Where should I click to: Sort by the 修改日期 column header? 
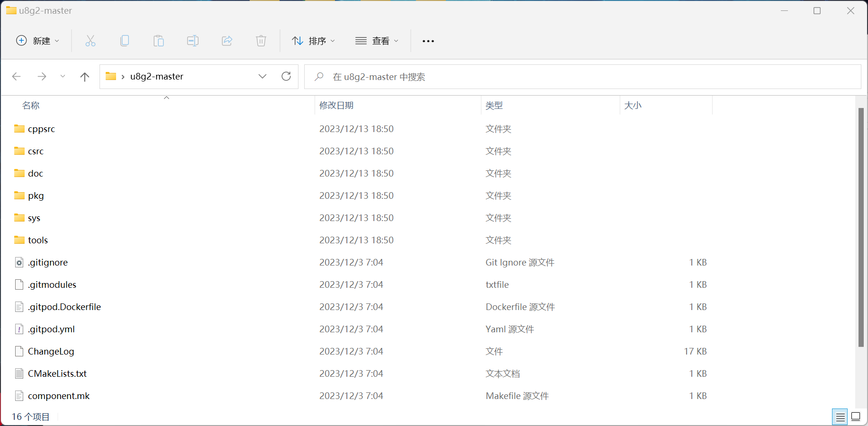(336, 105)
